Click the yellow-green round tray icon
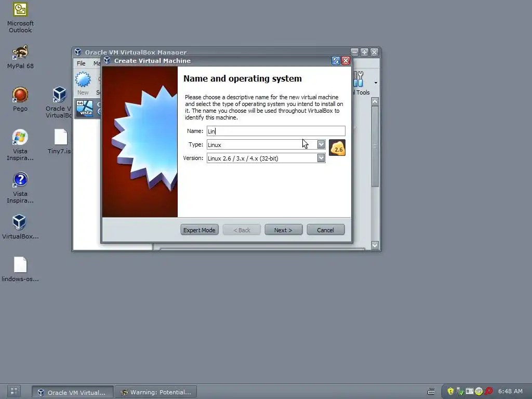The width and height of the screenshot is (532, 399). tap(478, 391)
